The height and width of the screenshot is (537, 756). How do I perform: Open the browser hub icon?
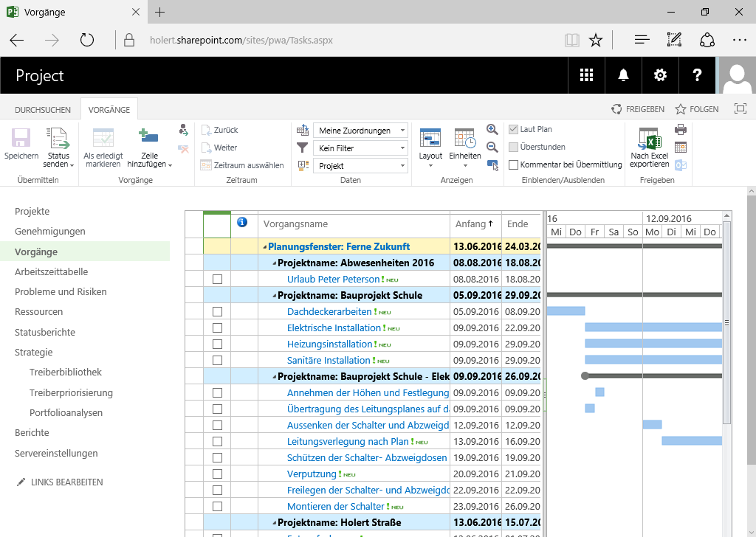[x=642, y=40]
